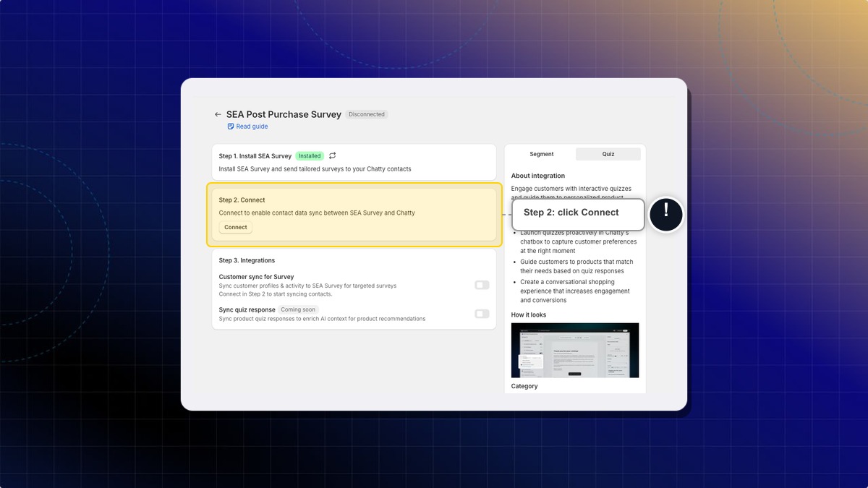The height and width of the screenshot is (488, 868).
Task: Click the Read guide book icon
Action: pos(231,127)
